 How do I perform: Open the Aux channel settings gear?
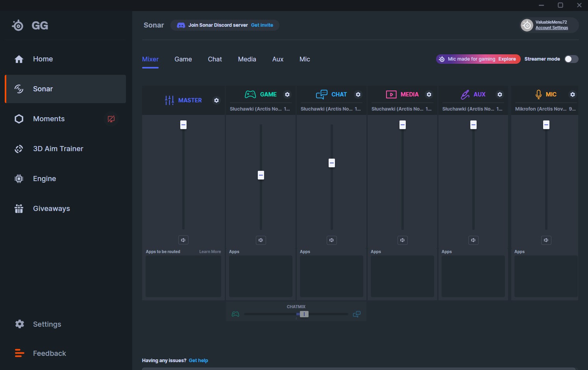click(x=500, y=94)
